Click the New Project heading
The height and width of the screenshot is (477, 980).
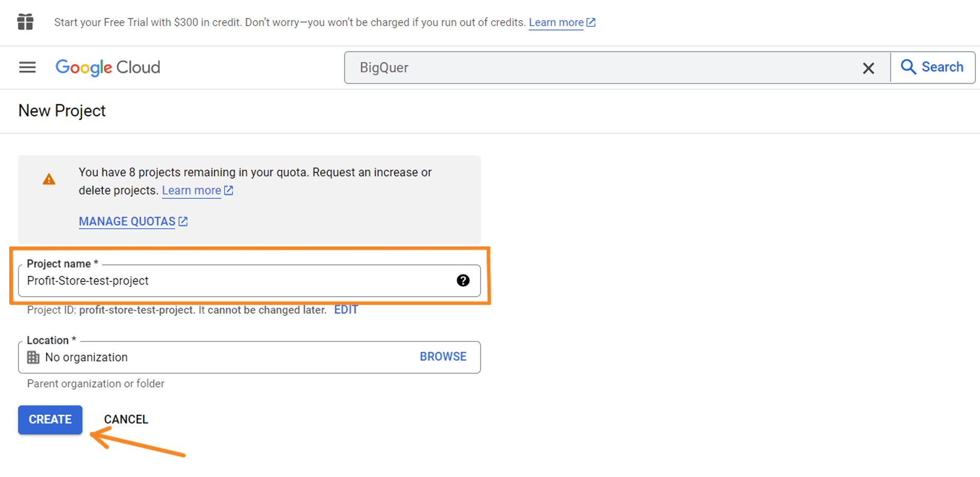pyautogui.click(x=62, y=111)
